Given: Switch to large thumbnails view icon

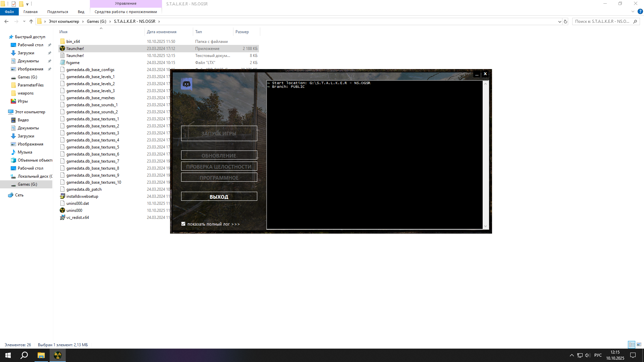Looking at the screenshot, I should pyautogui.click(x=639, y=345).
